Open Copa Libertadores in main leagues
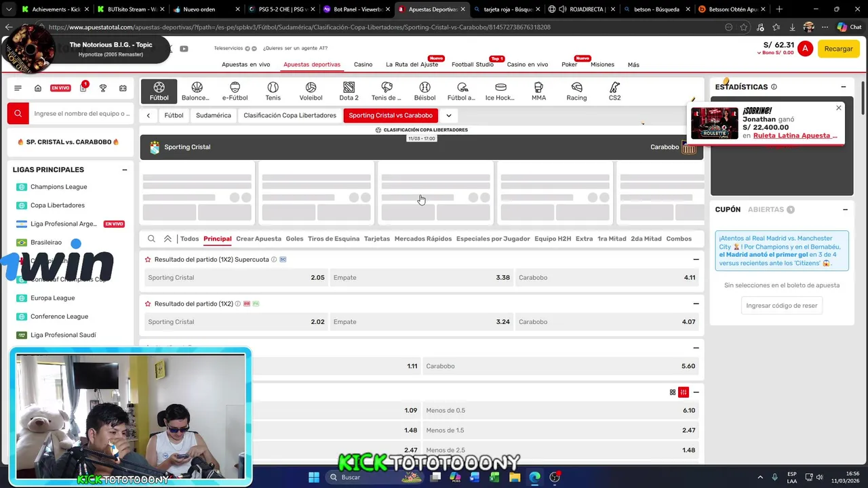The height and width of the screenshot is (488, 868). [58, 205]
